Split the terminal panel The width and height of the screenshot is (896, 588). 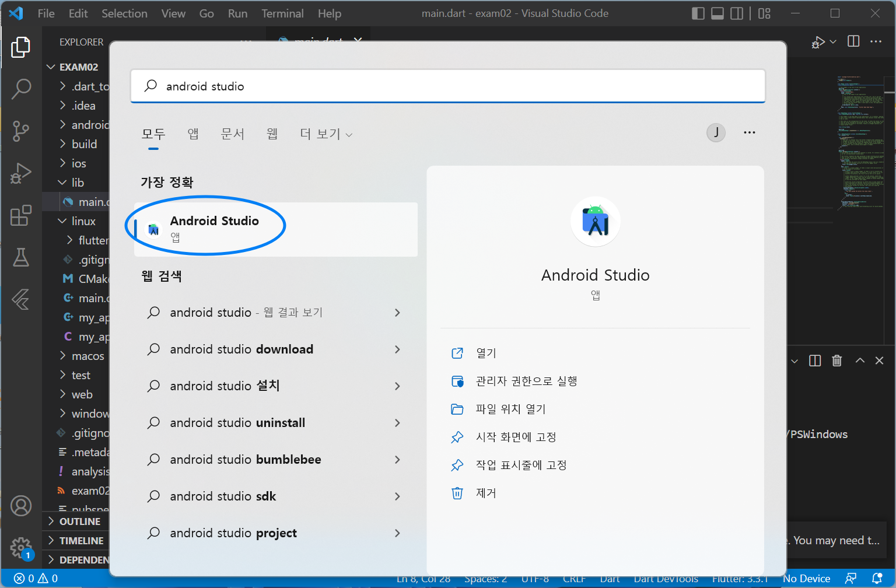pyautogui.click(x=815, y=360)
